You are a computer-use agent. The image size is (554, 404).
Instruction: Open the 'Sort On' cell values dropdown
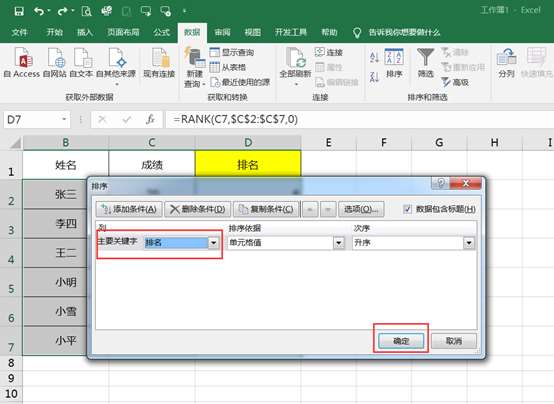click(x=338, y=243)
